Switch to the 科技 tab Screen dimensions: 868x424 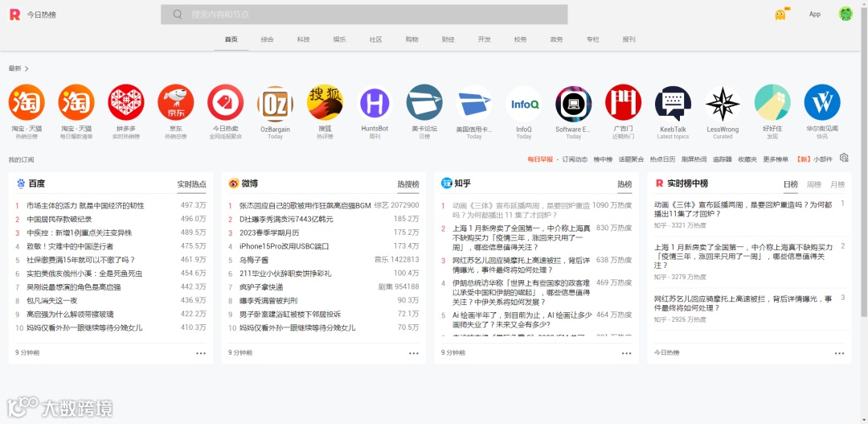303,39
